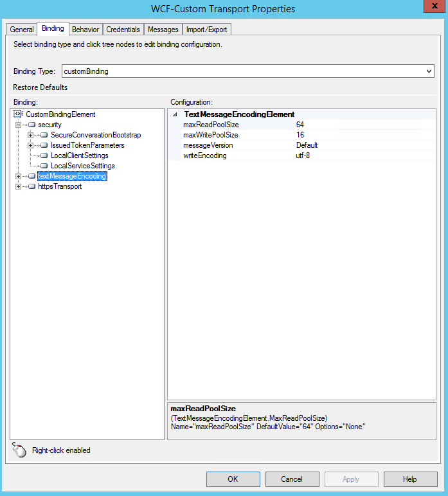This screenshot has height=496, width=448.
Task: Select SecureConversationBootstrap in the tree
Action: click(x=96, y=135)
